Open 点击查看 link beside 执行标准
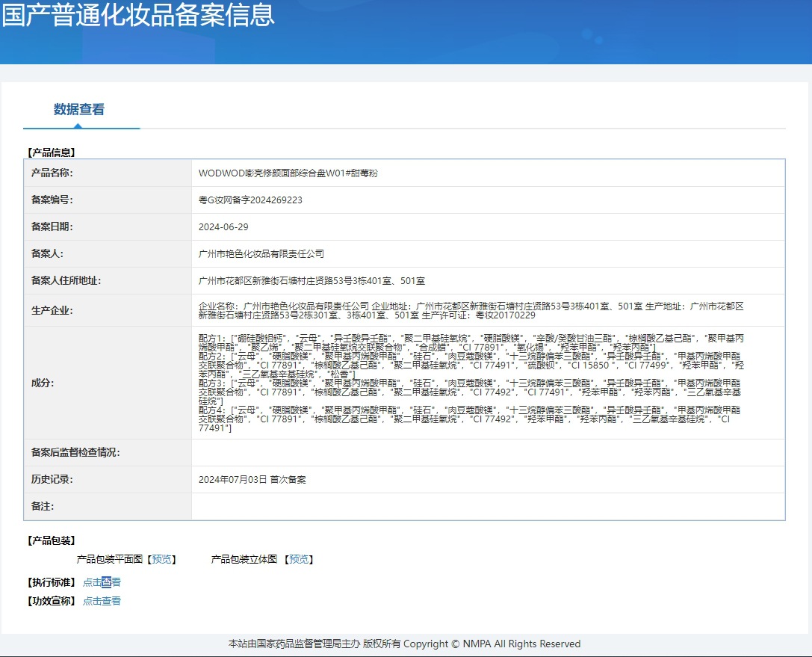812x657 pixels. 102,582
